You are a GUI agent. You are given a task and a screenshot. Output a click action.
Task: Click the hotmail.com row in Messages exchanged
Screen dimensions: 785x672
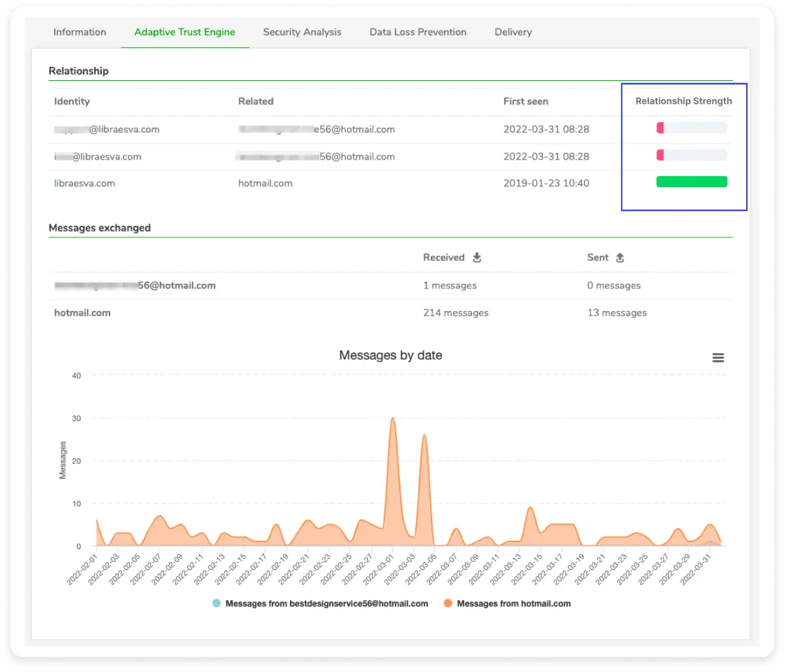391,312
